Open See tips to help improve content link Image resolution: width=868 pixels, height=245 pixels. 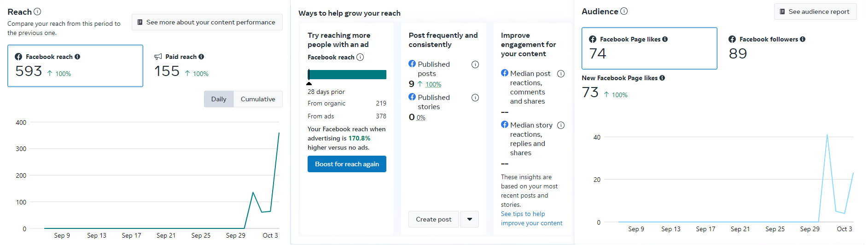(531, 219)
